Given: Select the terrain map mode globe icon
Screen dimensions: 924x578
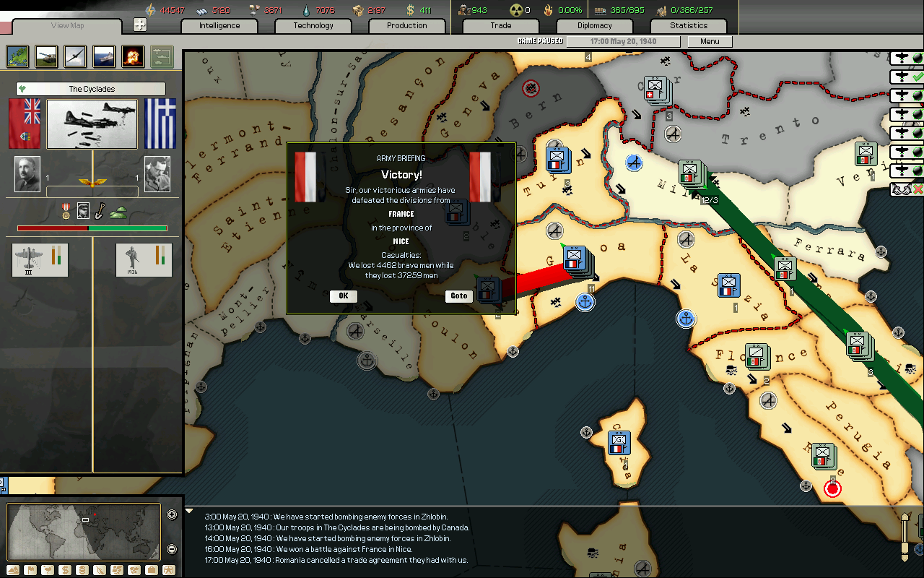Looking at the screenshot, I should (x=17, y=56).
